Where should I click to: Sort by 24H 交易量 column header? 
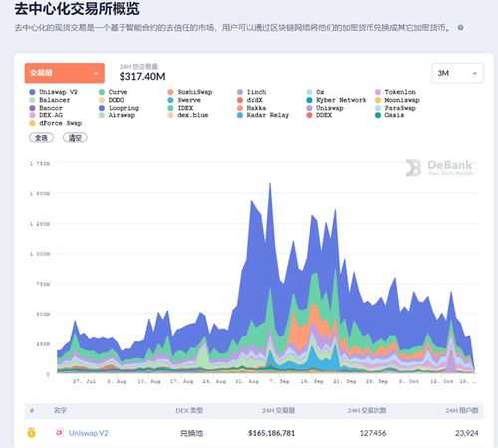pyautogui.click(x=278, y=410)
